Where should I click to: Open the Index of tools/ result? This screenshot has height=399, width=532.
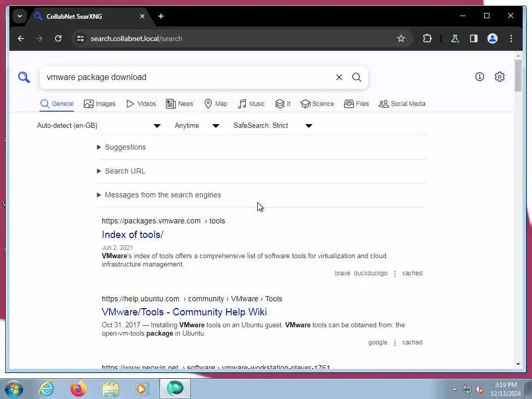pyautogui.click(x=132, y=234)
